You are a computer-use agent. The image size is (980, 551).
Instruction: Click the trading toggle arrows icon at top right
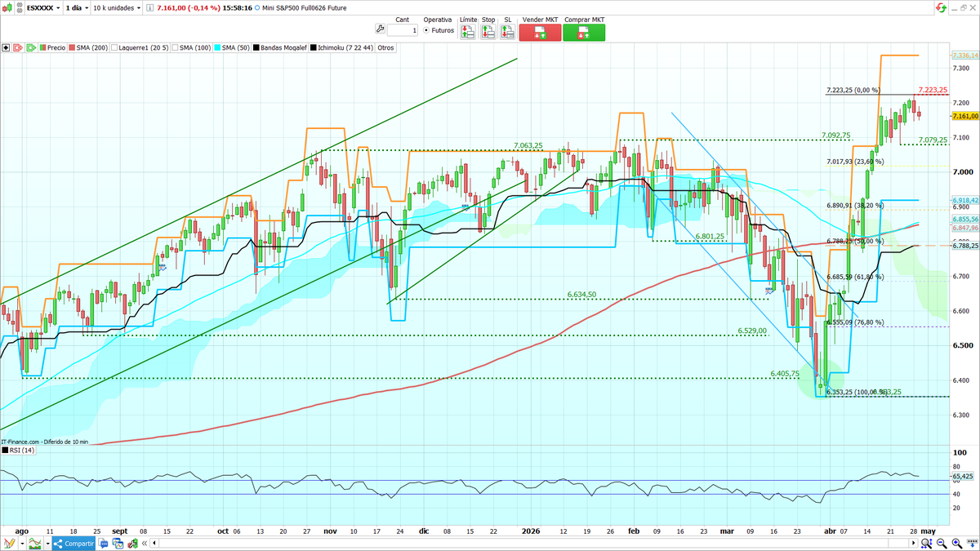click(941, 7)
